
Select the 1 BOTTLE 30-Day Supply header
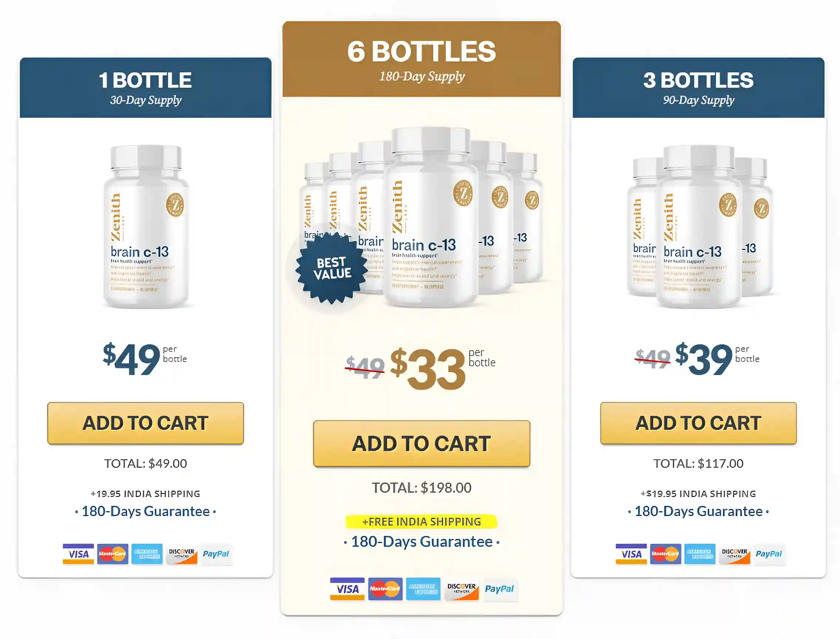click(146, 87)
